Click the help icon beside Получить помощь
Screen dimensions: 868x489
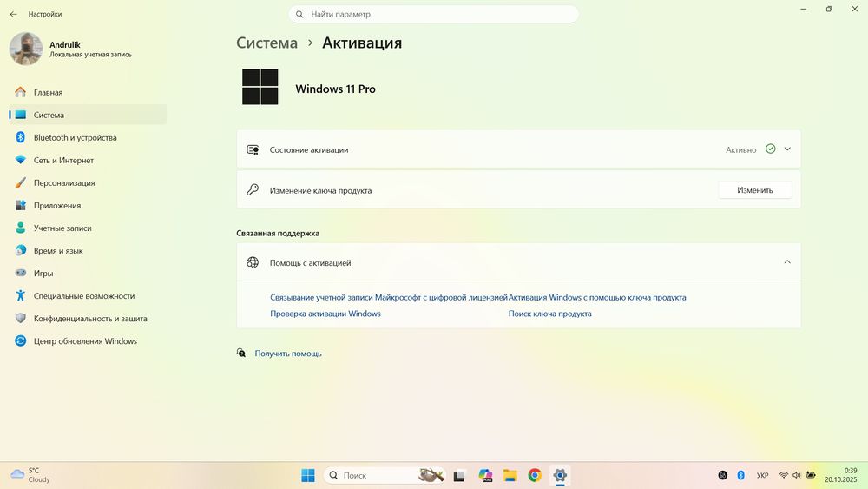tap(240, 353)
